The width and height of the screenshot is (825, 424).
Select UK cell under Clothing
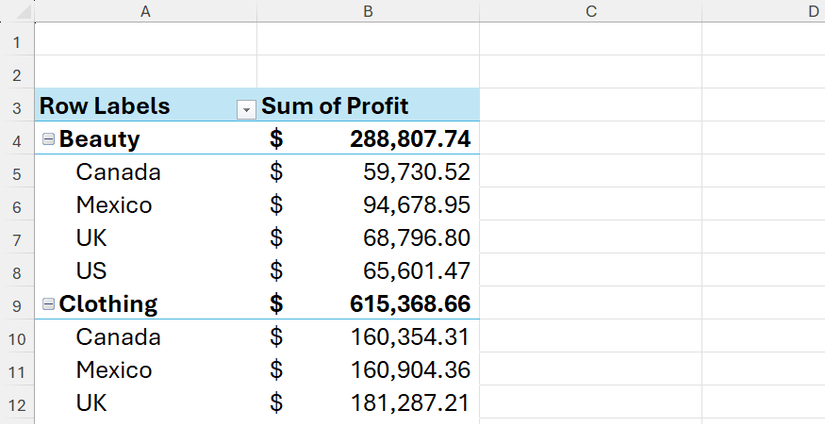tap(146, 402)
